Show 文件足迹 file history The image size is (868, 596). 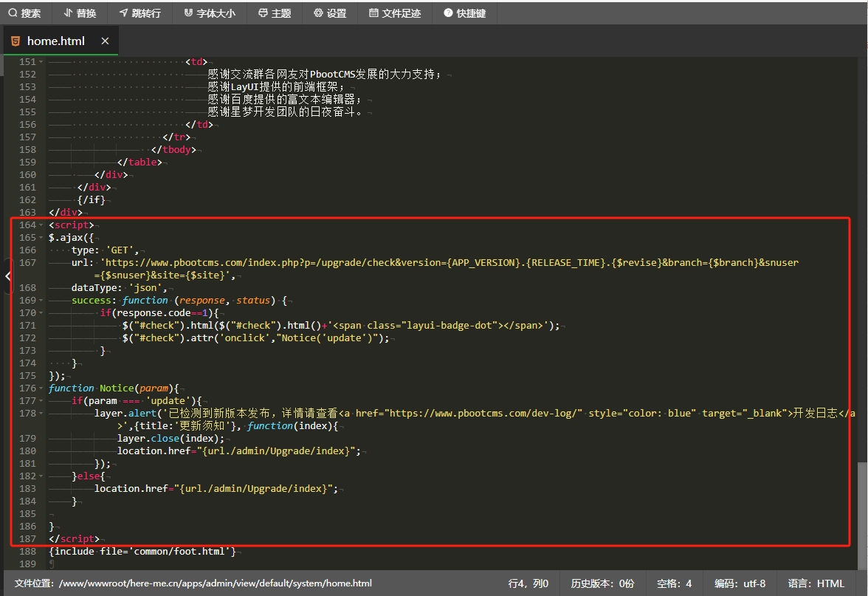(x=396, y=13)
